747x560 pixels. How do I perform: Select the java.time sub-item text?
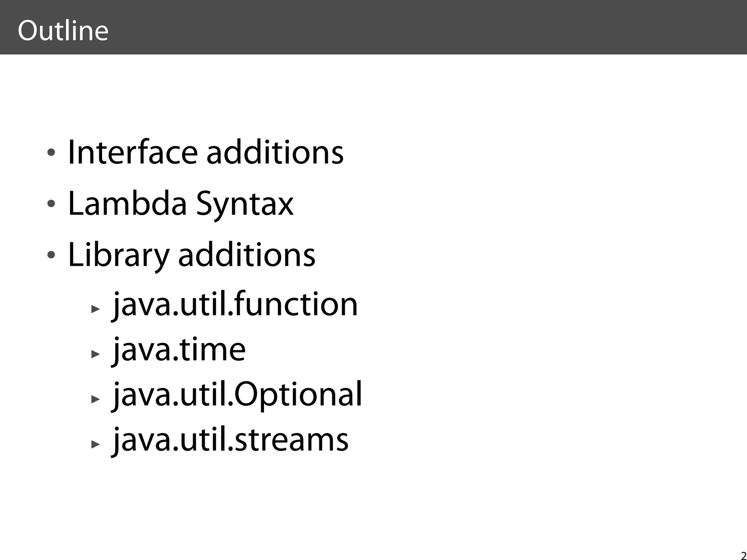179,350
